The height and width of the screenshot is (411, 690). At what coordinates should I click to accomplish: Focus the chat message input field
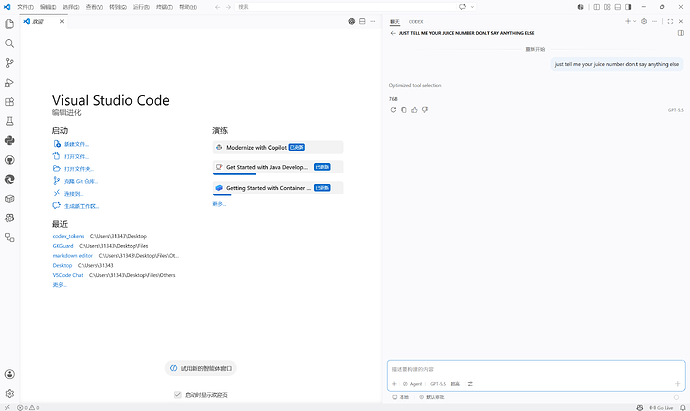536,369
